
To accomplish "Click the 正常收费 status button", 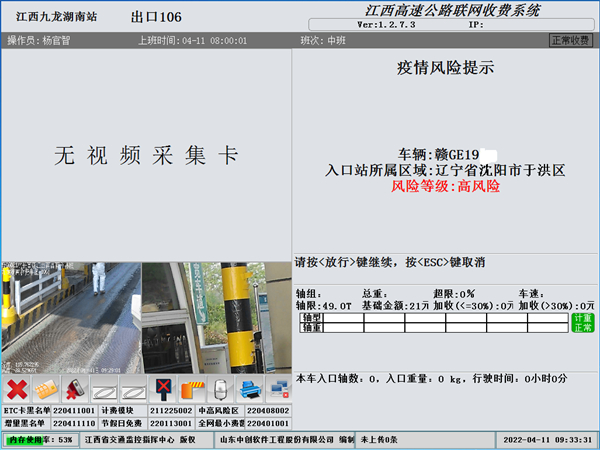I will (571, 40).
